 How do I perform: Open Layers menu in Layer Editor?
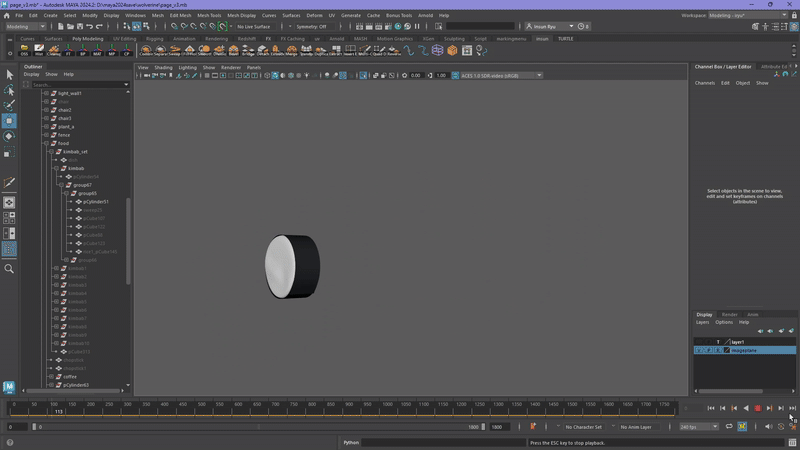[x=703, y=322]
